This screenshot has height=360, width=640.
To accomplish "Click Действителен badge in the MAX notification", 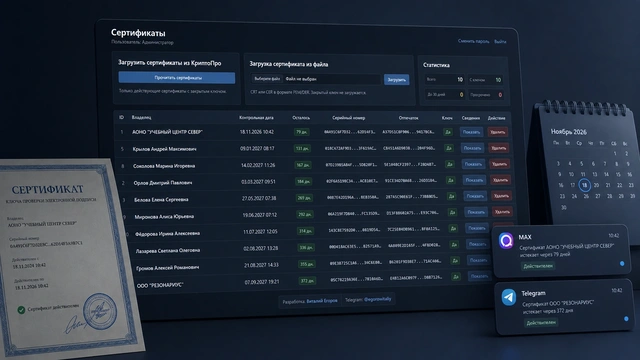I will 538,266.
